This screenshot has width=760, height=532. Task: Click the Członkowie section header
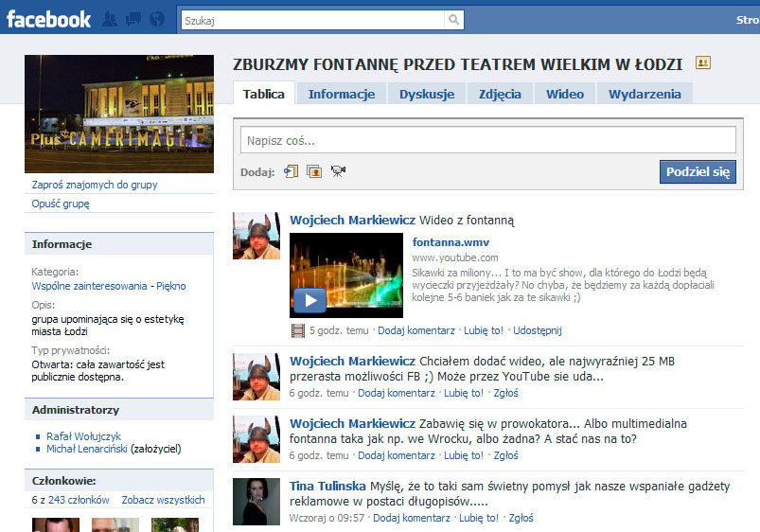point(119,481)
